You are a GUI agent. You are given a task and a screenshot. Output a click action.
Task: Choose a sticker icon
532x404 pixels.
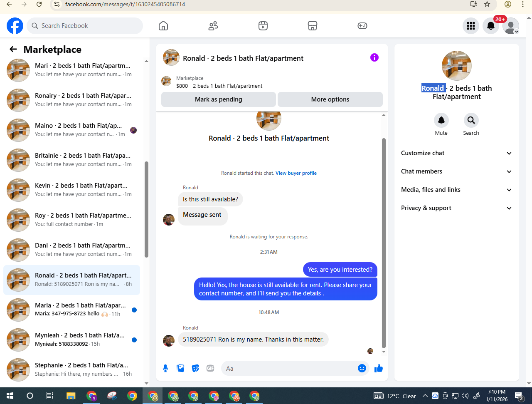[195, 368]
